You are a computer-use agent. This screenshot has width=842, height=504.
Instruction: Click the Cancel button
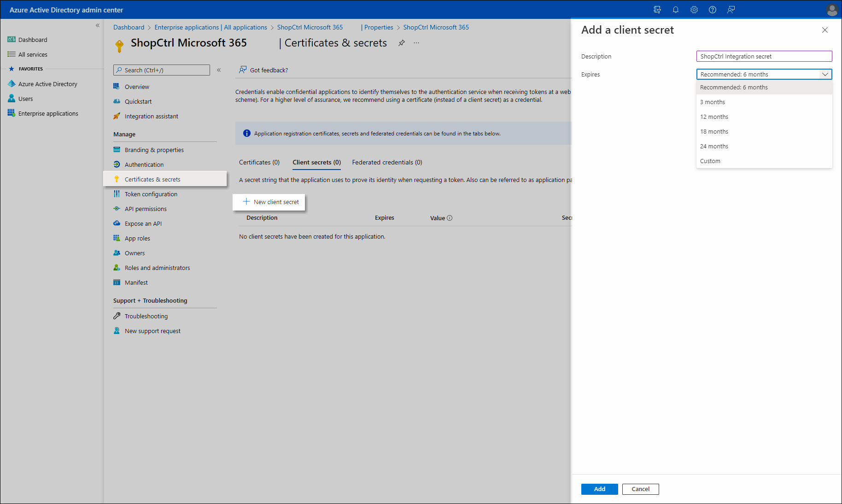pos(640,489)
